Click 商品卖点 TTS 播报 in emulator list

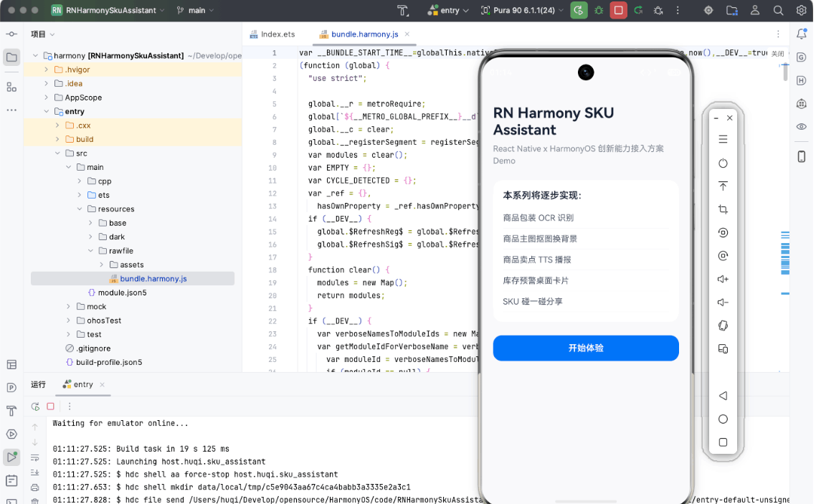537,260
